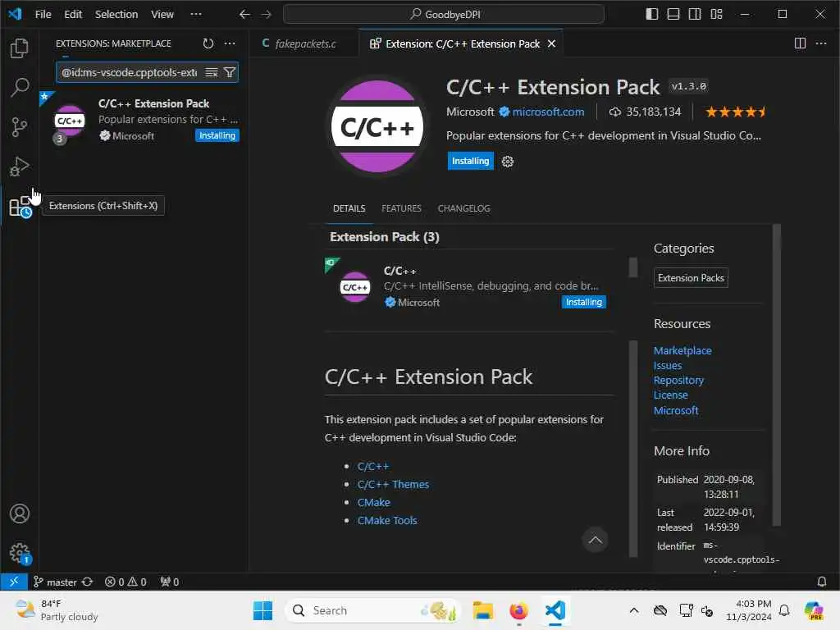840x630 pixels.
Task: Open the extension Manage gear dropdown
Action: (x=507, y=162)
